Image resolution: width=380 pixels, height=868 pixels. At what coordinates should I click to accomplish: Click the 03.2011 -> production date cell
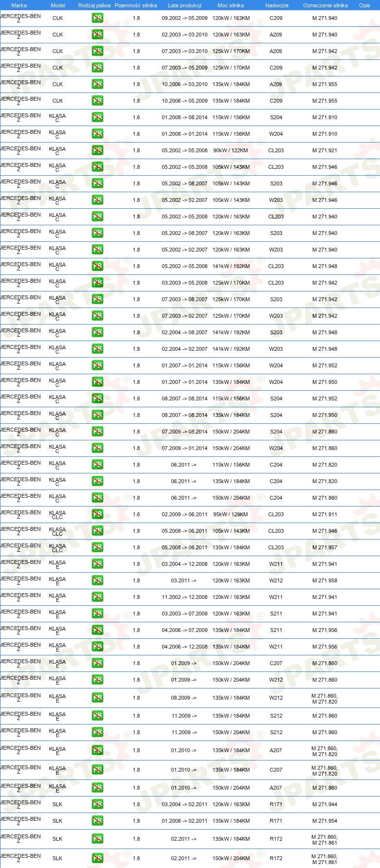point(184,581)
